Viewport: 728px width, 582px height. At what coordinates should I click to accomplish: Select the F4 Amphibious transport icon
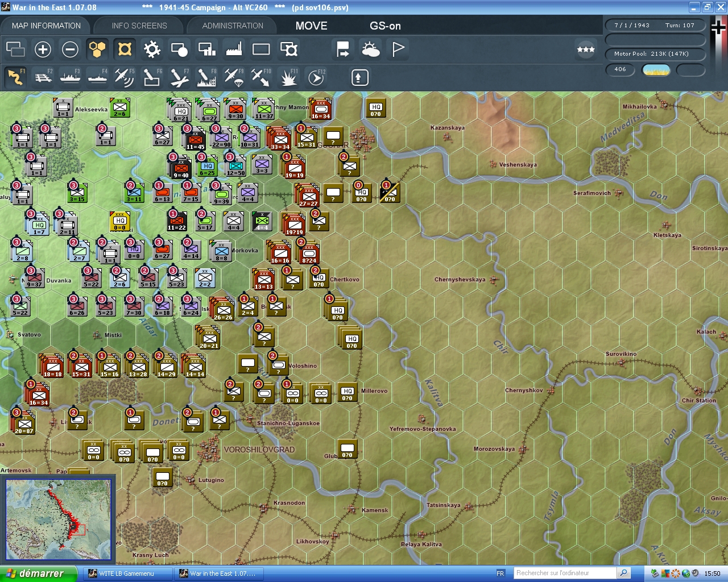(x=97, y=77)
